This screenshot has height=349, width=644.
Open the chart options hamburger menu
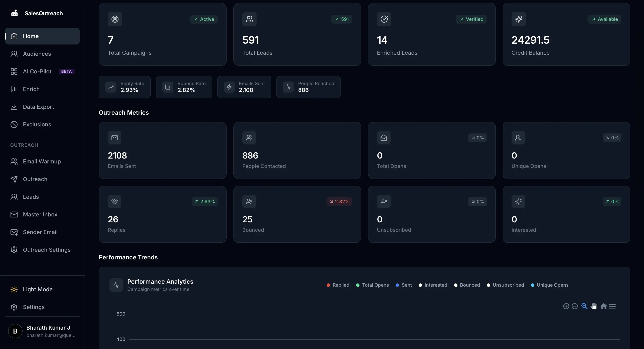[x=613, y=306]
